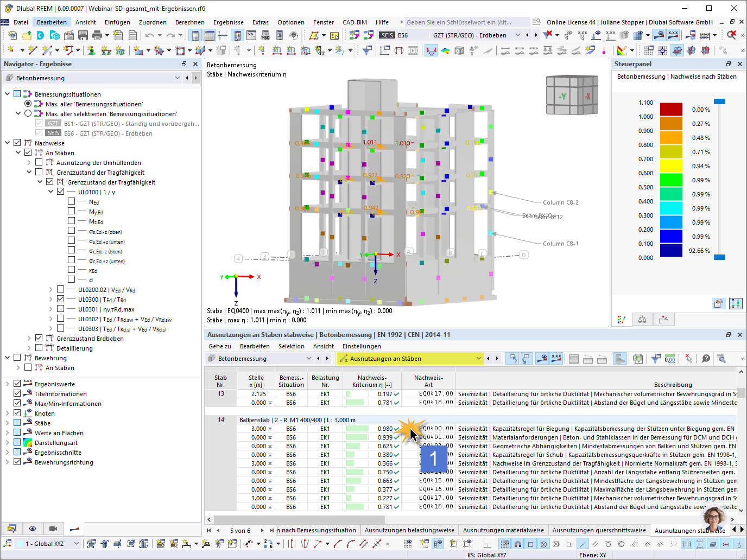This screenshot has height=560, width=747.
Task: Click the Undo icon
Action: coord(149,34)
